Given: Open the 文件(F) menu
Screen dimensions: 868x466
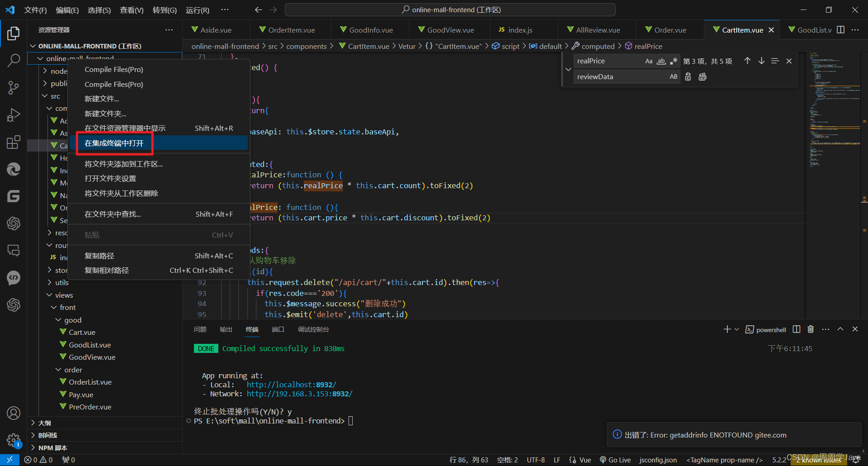Looking at the screenshot, I should (35, 10).
